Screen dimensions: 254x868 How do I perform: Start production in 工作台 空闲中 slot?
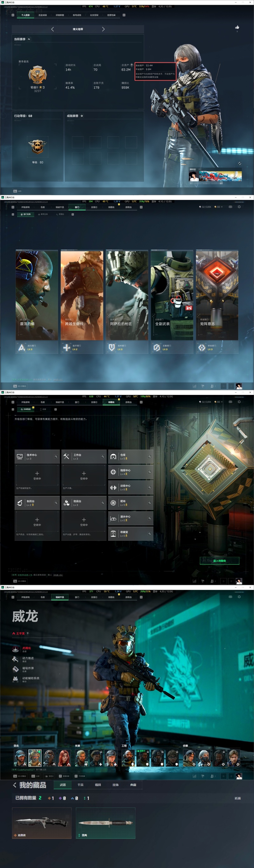point(84,475)
